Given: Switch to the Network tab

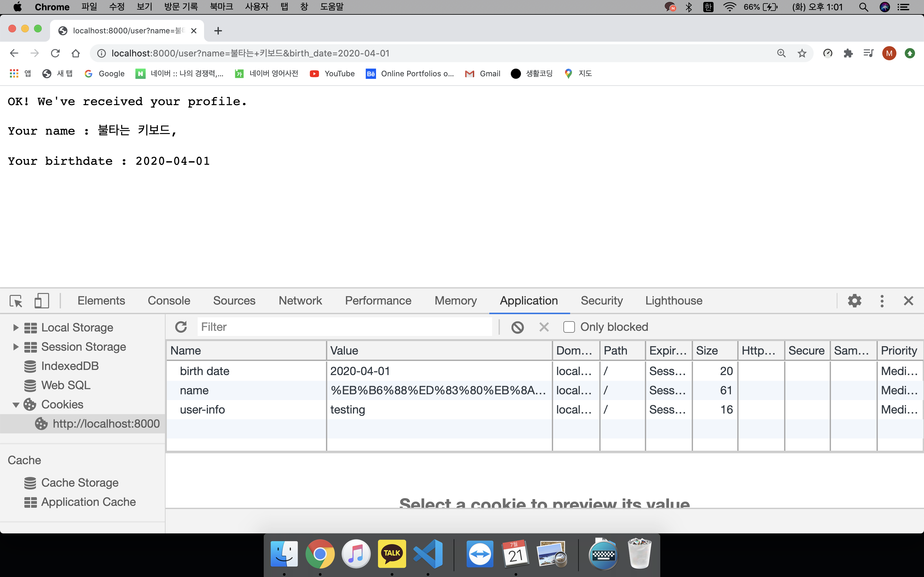Looking at the screenshot, I should [300, 301].
